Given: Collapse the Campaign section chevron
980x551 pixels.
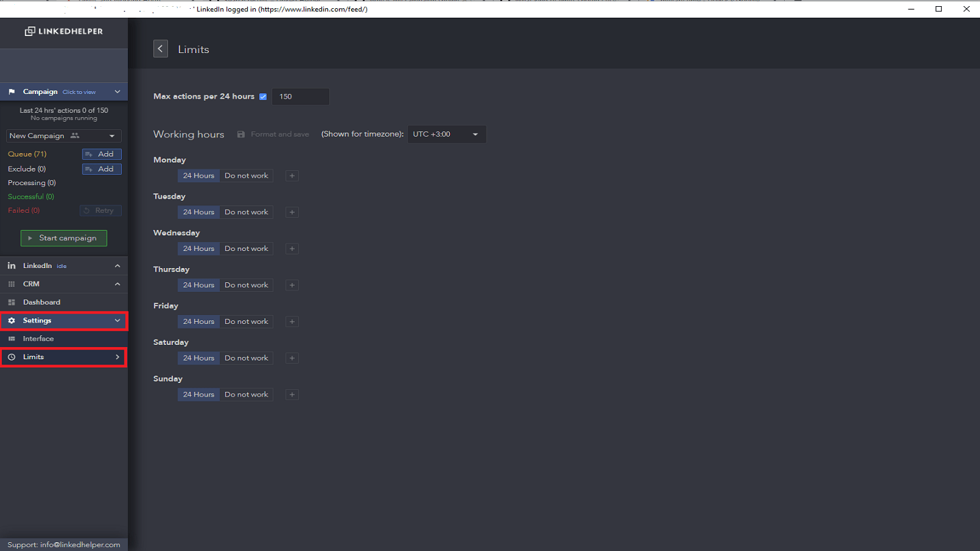Looking at the screenshot, I should click(x=117, y=92).
